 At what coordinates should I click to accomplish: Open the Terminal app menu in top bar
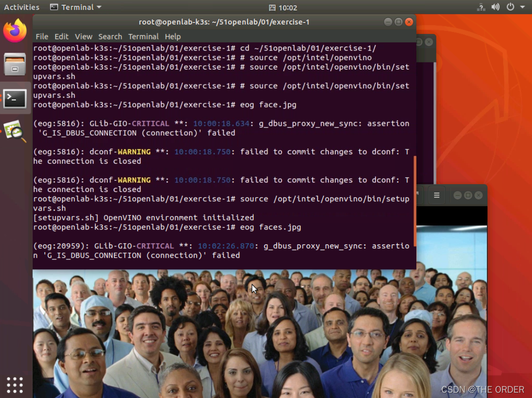(76, 7)
